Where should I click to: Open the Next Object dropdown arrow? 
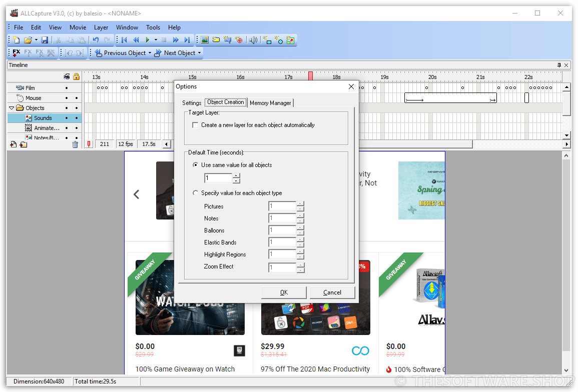(199, 53)
